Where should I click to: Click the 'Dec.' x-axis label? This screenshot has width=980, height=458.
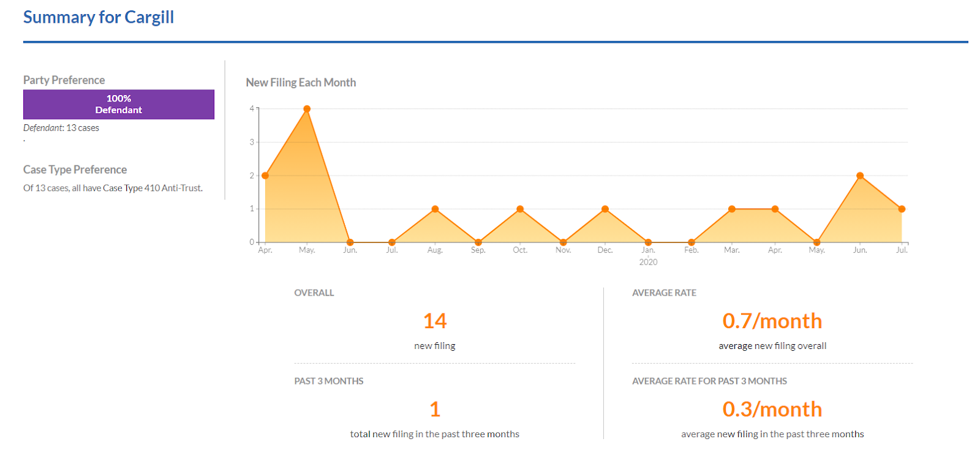[605, 250]
